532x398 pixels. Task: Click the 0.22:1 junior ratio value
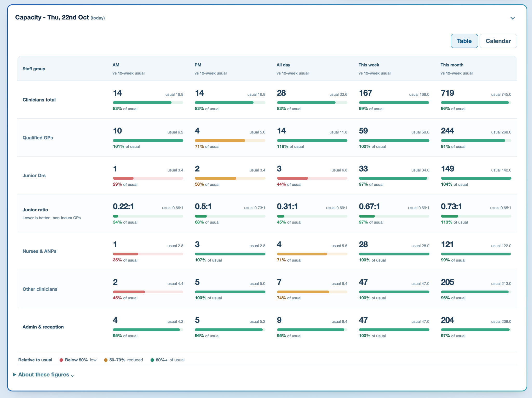(123, 207)
